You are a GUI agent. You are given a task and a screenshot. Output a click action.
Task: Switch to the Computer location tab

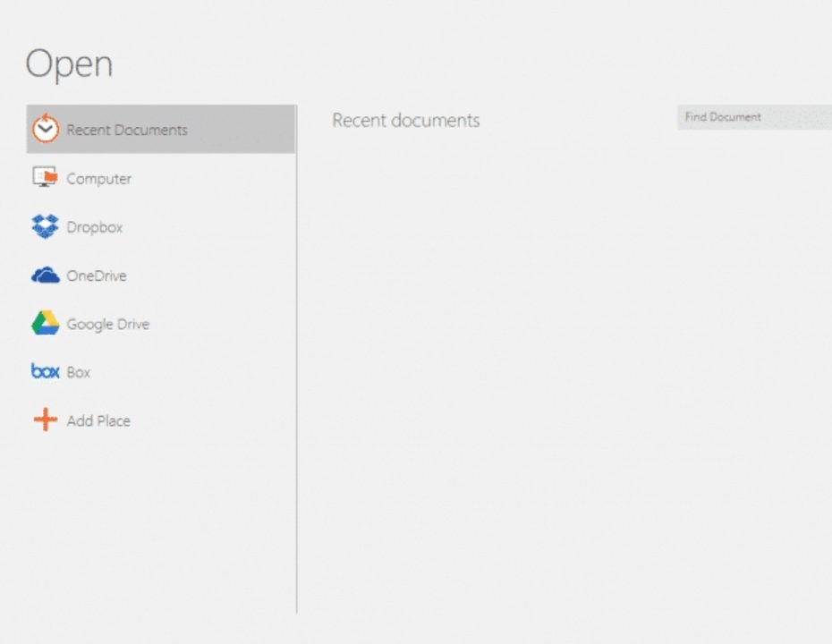98,178
